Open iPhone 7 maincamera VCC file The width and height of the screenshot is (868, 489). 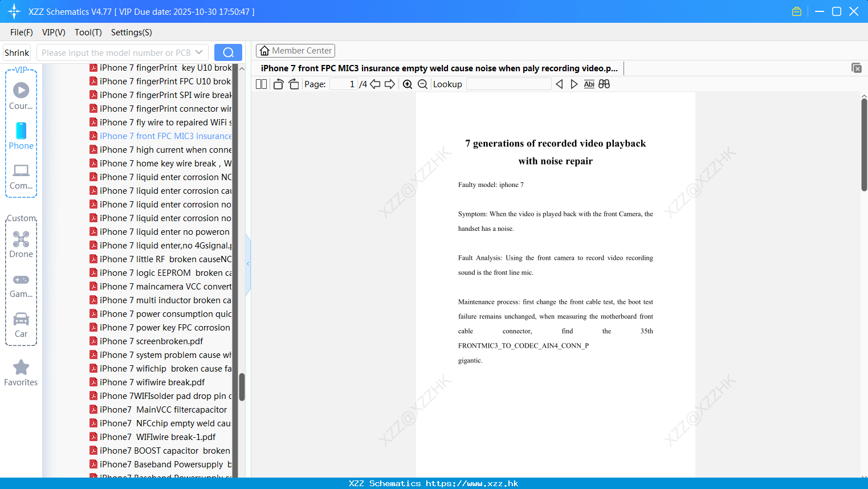[160, 287]
